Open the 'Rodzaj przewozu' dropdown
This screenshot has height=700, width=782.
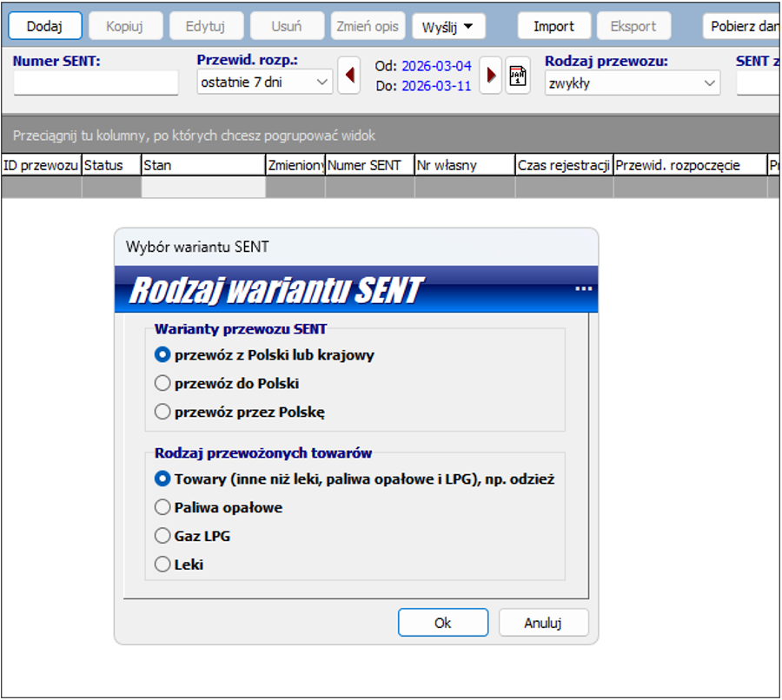(710, 83)
